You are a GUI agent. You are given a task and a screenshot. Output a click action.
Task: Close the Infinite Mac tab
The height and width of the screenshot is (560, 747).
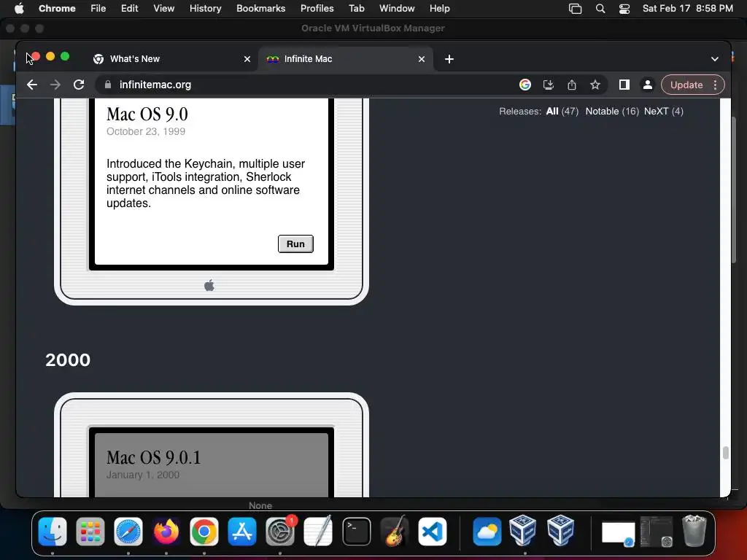tap(421, 59)
